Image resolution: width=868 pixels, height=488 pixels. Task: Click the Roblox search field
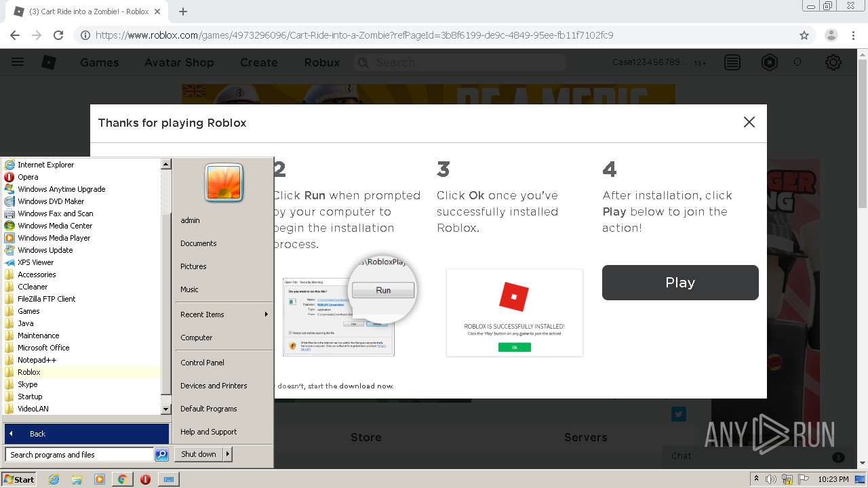pos(461,62)
